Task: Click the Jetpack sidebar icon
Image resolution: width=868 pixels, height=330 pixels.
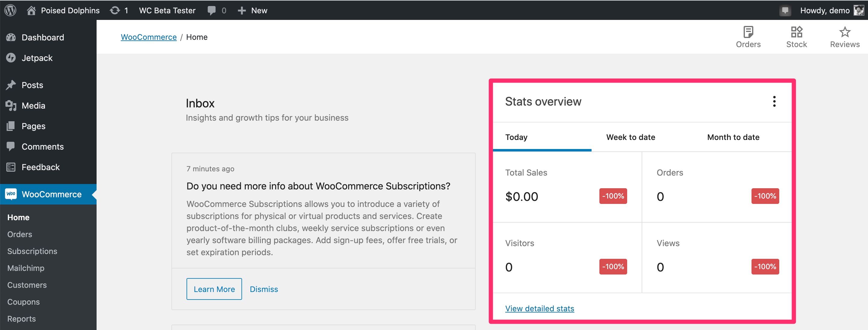Action: pos(11,58)
